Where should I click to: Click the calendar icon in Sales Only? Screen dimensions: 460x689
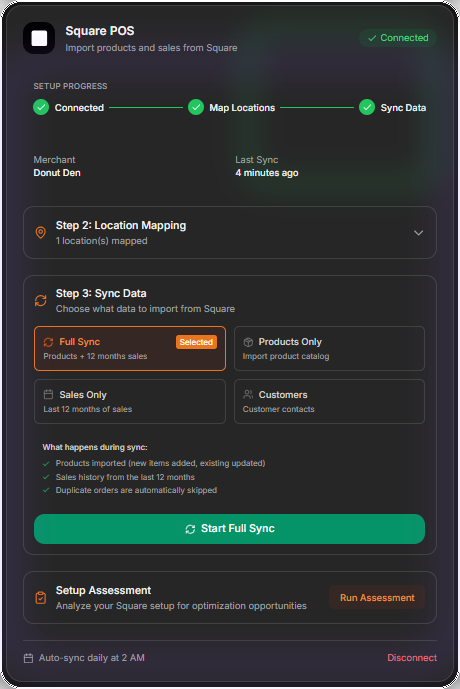click(x=48, y=394)
